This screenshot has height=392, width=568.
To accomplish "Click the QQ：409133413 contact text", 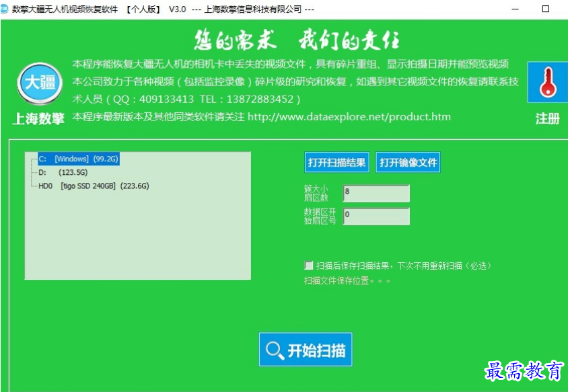I will 153,99.
